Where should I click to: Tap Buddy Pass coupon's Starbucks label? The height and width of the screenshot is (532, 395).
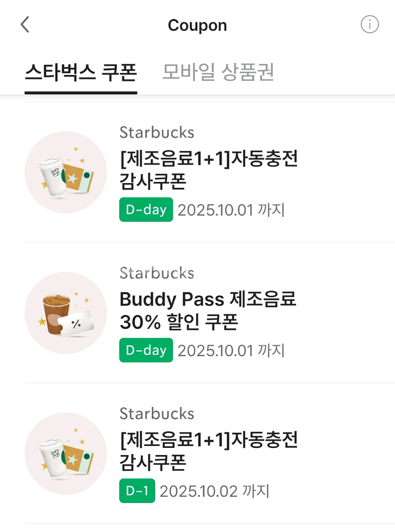point(157,273)
